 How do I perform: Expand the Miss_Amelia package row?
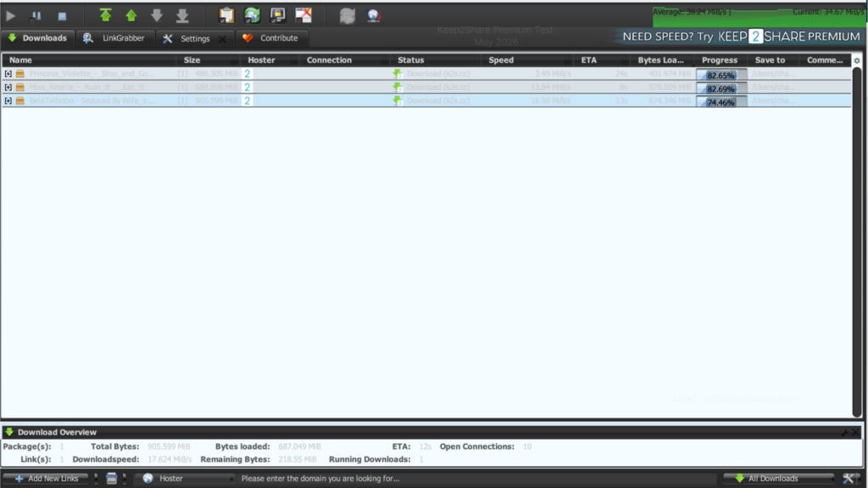point(8,87)
